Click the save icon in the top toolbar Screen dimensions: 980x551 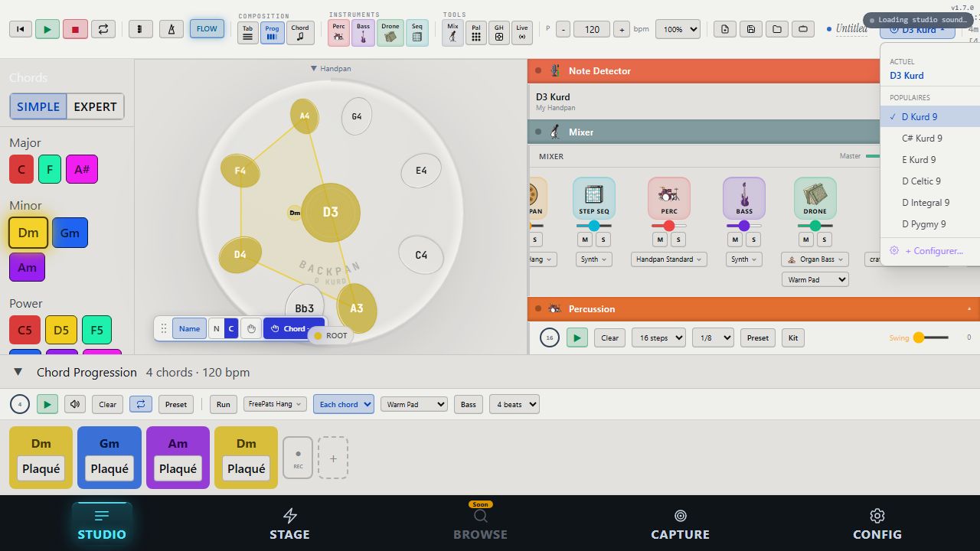tap(751, 29)
